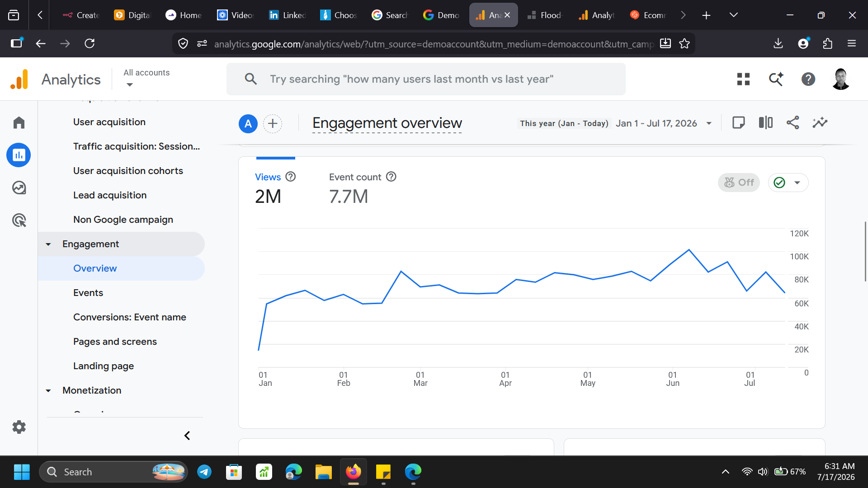The width and height of the screenshot is (868, 488).
Task: Open the Google apps grid icon
Action: (x=743, y=79)
